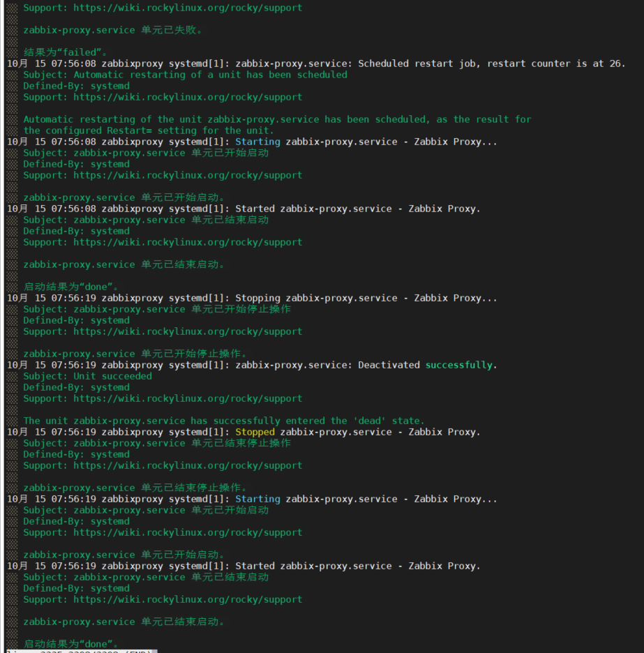
Task: Click the 07:56:19 'Started zabbix-proxy.service' entry
Action: [x=244, y=566]
